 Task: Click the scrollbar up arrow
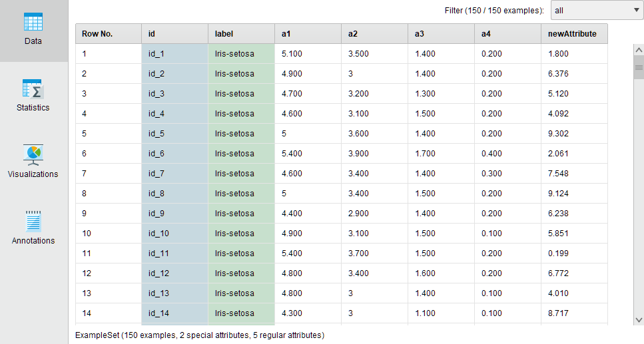tap(639, 51)
